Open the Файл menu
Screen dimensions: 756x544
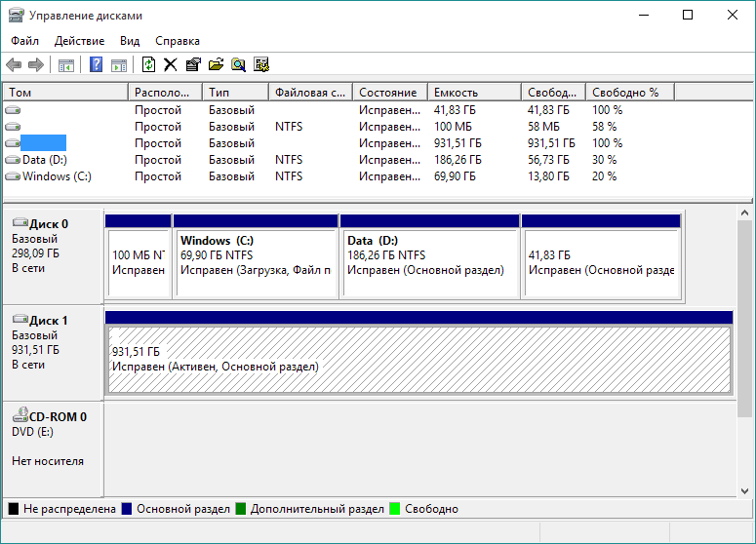click(25, 41)
